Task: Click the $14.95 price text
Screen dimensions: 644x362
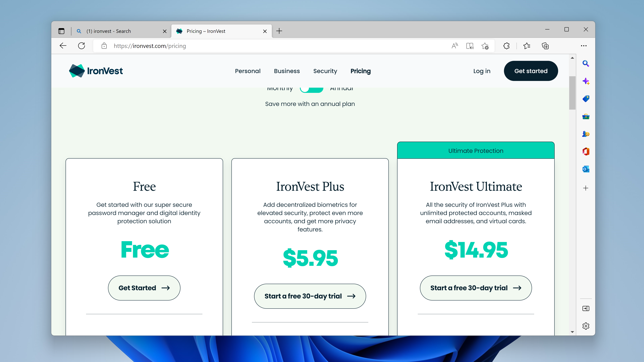Action: click(476, 250)
